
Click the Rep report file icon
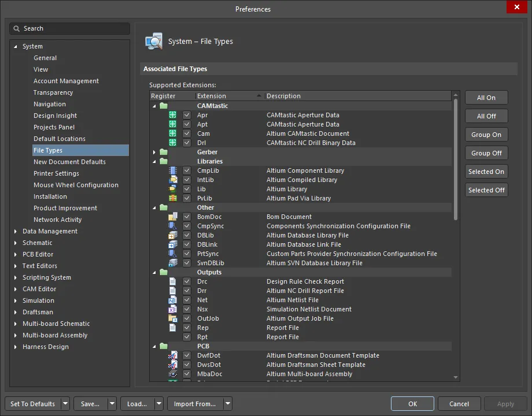(x=173, y=328)
